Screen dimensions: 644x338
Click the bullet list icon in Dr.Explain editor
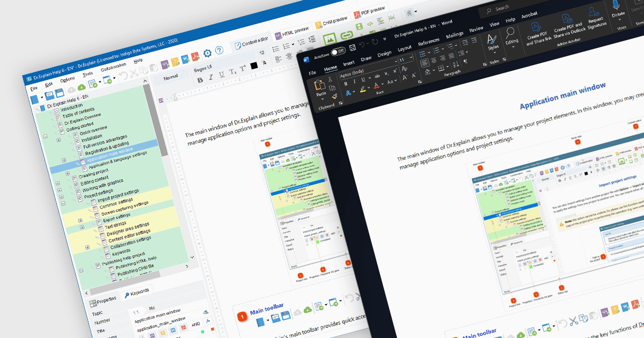[x=276, y=49]
